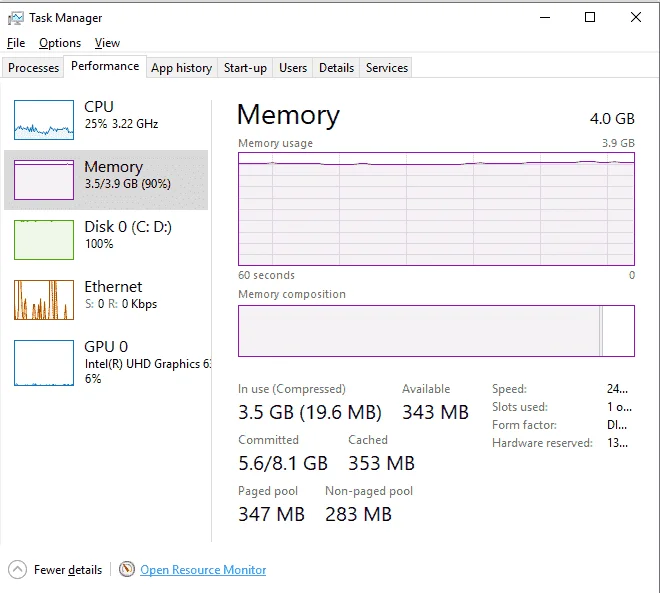Click the 4.0 GB total memory value
This screenshot has height=593, width=660.
612,119
